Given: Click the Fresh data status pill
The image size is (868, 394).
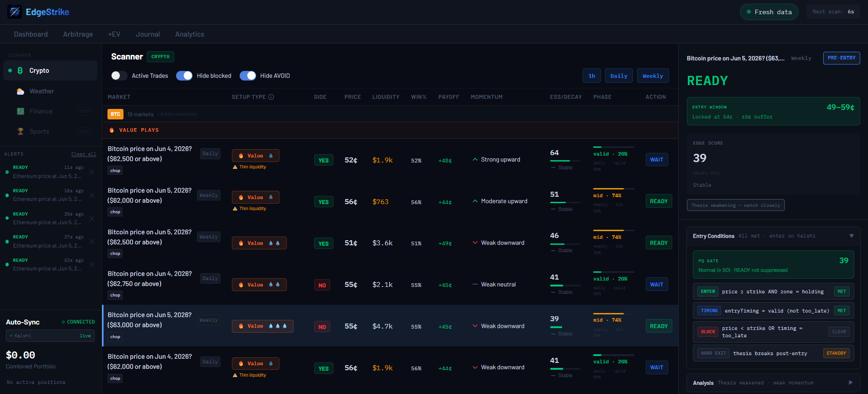Looking at the screenshot, I should coord(769,12).
